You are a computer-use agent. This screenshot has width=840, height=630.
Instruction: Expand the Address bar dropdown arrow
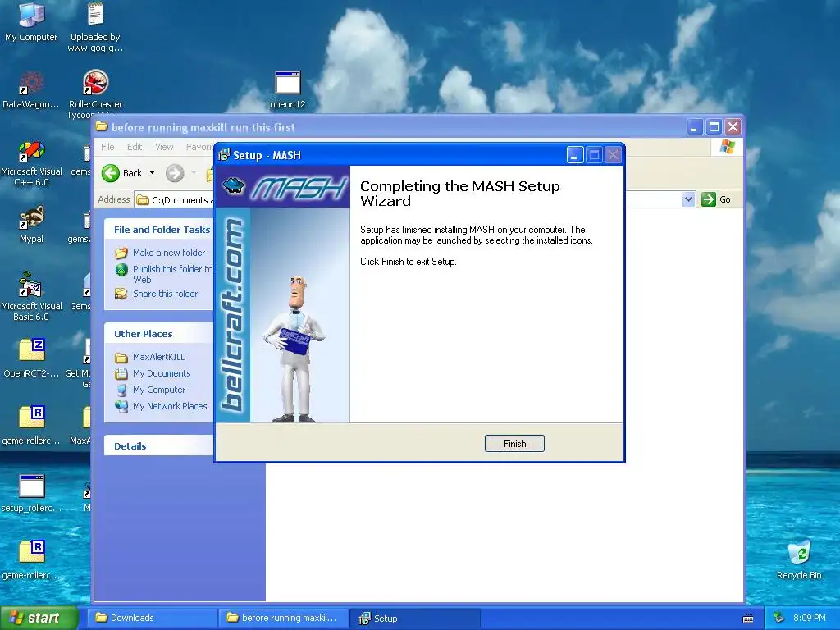coord(688,199)
